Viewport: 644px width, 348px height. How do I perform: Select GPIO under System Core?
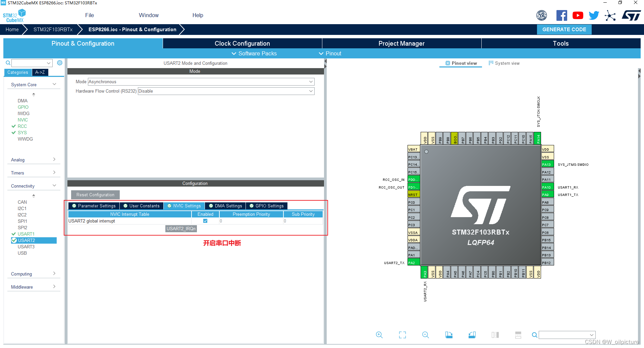coord(23,107)
